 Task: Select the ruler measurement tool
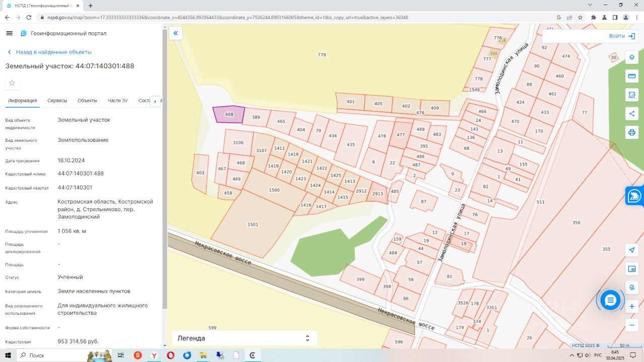pyautogui.click(x=632, y=76)
